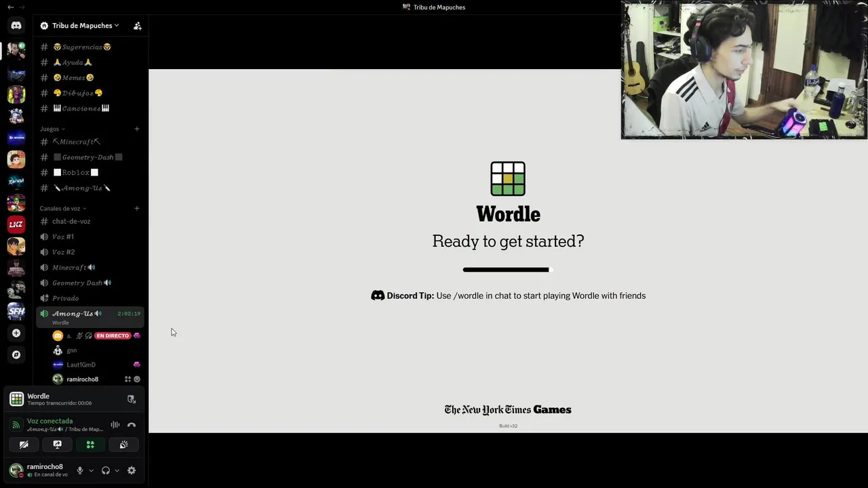Screen dimensions: 868x488
Task: Click The New York Times Games logo
Action: (508, 409)
